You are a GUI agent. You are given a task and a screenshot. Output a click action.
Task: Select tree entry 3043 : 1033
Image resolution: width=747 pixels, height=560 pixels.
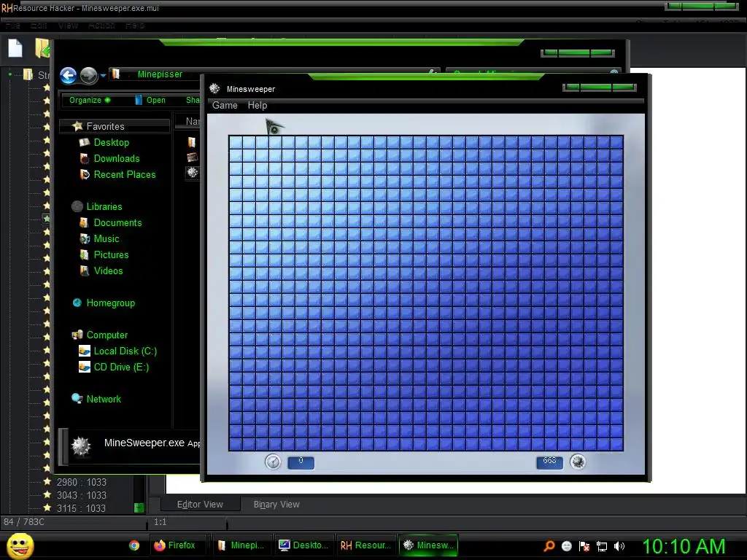coord(82,495)
